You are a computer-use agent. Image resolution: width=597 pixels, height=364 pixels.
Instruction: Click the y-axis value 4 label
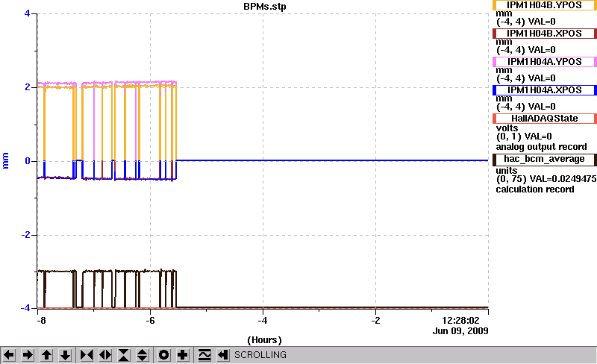[x=27, y=13]
